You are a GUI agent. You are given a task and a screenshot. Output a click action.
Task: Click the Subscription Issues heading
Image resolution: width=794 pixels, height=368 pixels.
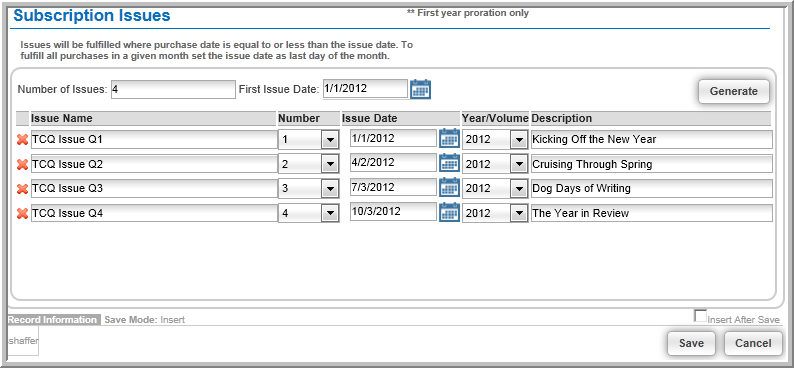(92, 15)
